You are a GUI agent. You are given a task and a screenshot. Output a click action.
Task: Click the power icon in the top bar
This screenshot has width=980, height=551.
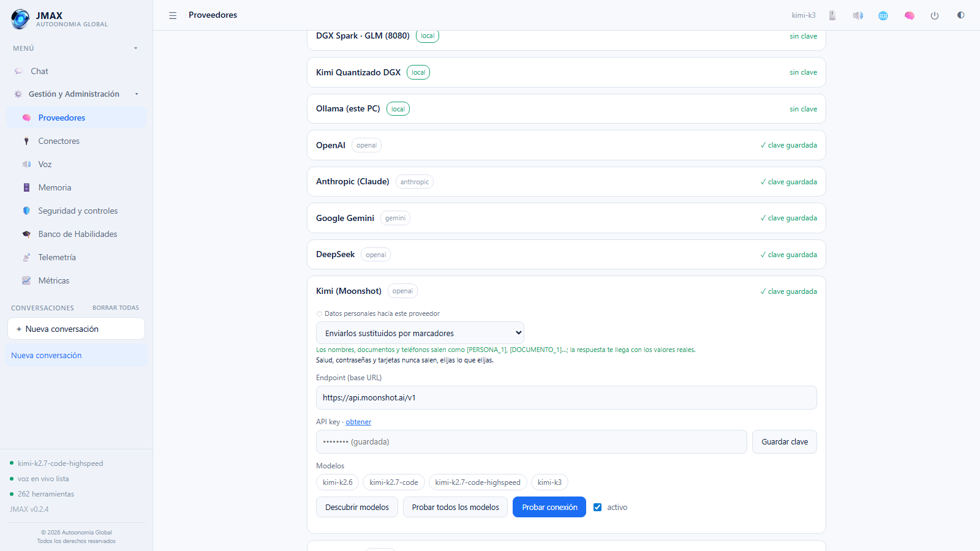(x=935, y=15)
